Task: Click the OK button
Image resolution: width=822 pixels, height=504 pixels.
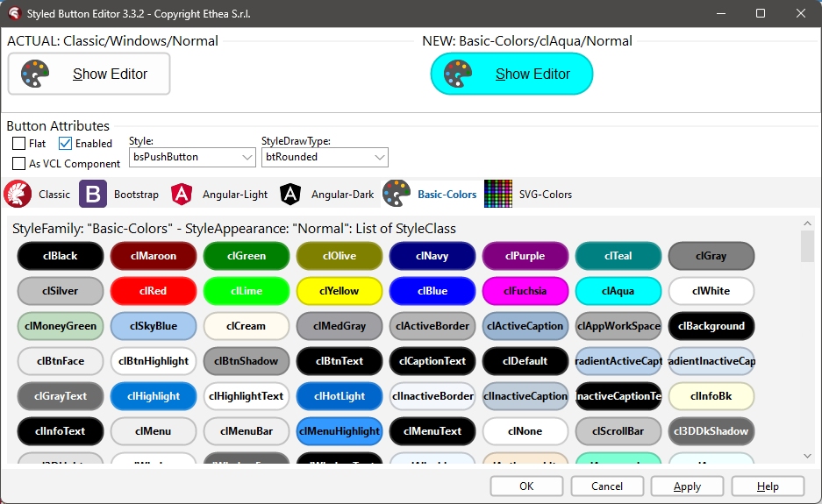Action: 527,486
